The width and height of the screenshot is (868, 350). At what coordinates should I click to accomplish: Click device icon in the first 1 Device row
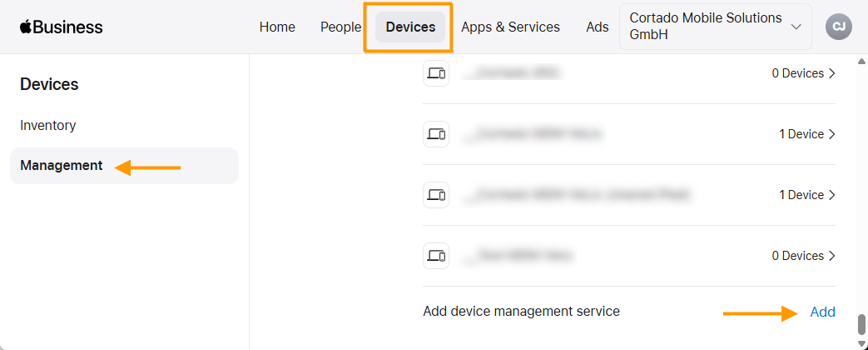(435, 134)
